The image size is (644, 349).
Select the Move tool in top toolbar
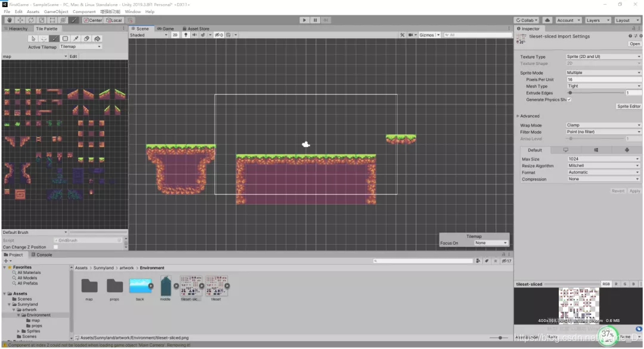coord(20,20)
